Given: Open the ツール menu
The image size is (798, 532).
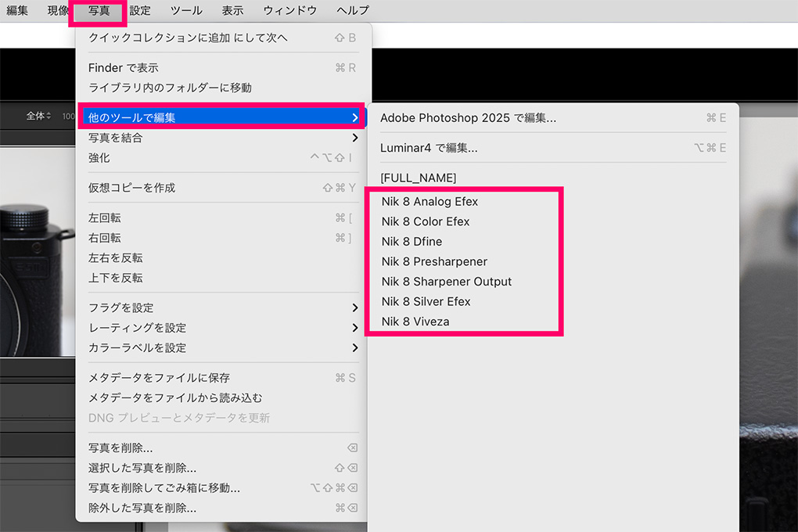Looking at the screenshot, I should pos(186,10).
